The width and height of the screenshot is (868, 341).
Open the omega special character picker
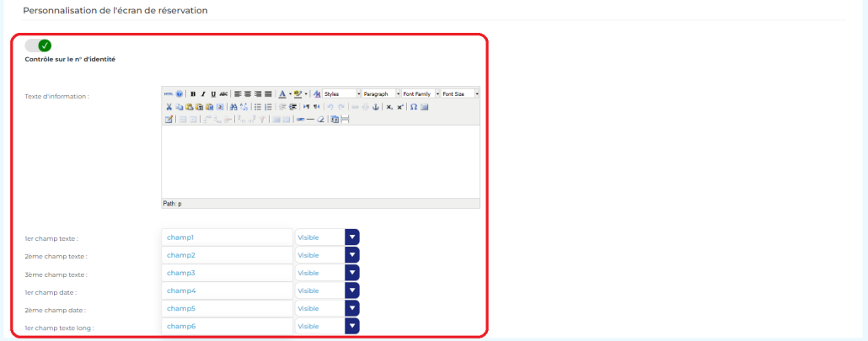click(414, 107)
